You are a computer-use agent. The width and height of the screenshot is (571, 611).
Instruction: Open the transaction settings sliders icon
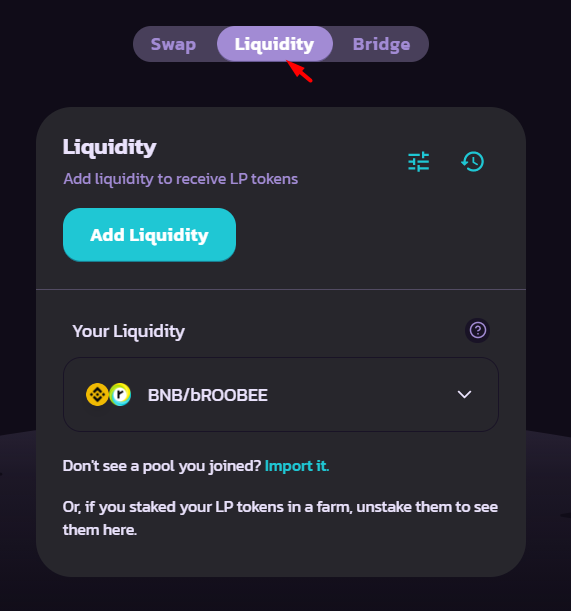(418, 162)
